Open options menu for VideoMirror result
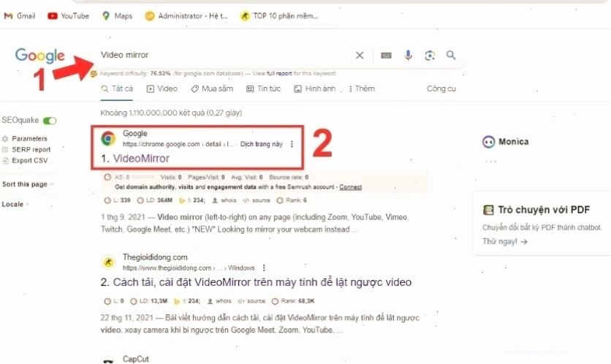Screen dimensions: 611x364 (292, 144)
